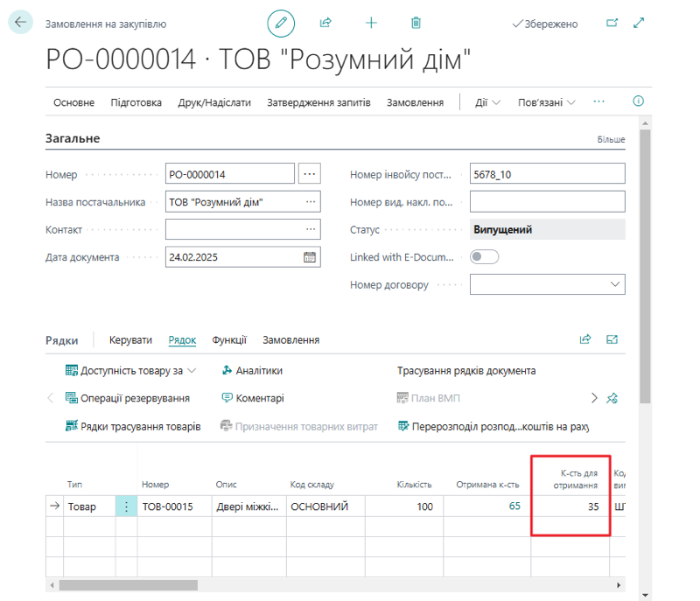Open Аналітики action
700x601 pixels.
252,371
